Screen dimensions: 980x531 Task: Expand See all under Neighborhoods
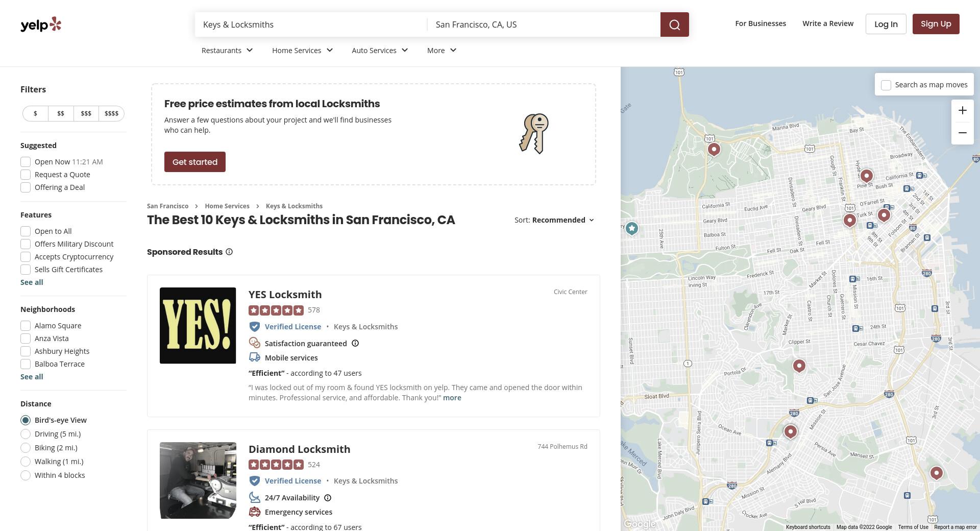point(32,377)
